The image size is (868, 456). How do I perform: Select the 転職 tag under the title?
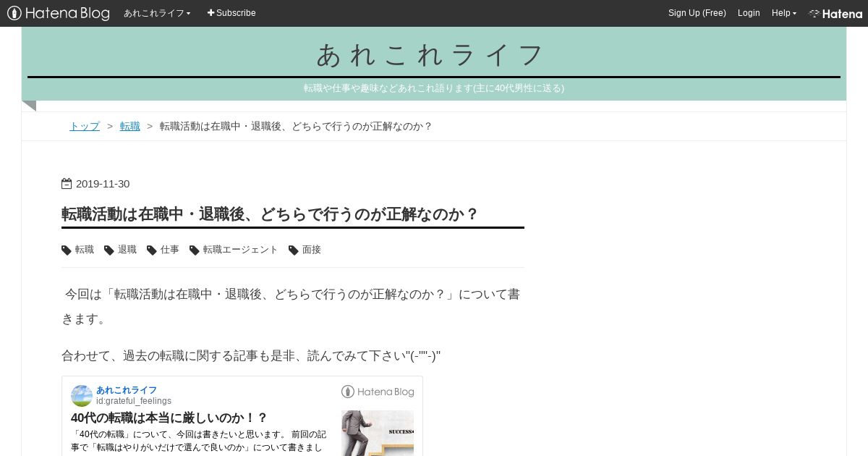[85, 250]
